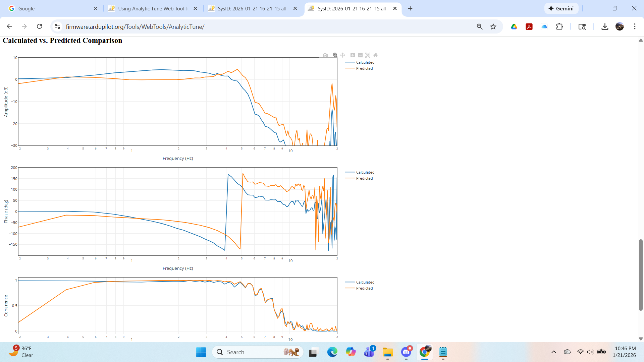Toggle Predicted trace in phase plot legend

click(364, 178)
